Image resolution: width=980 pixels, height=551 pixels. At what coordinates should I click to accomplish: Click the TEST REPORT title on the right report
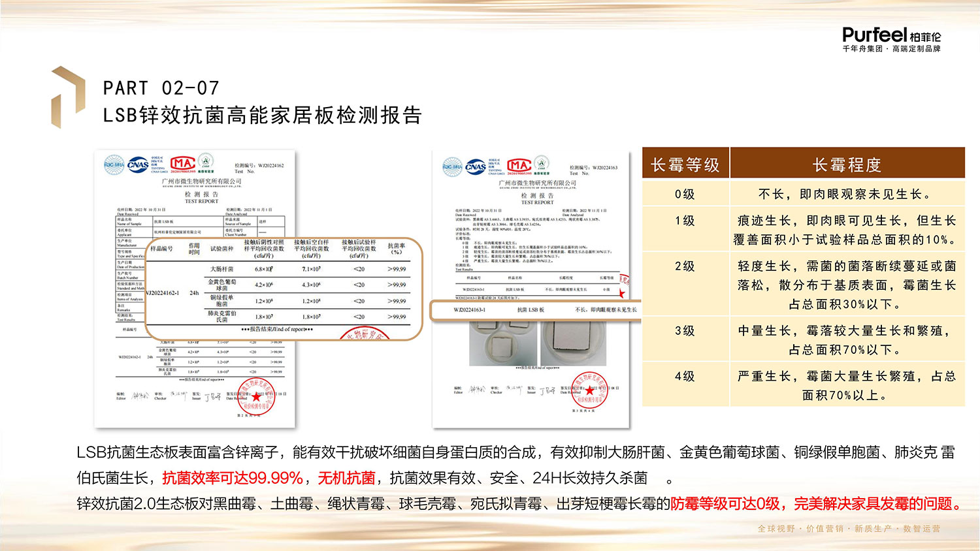[537, 202]
